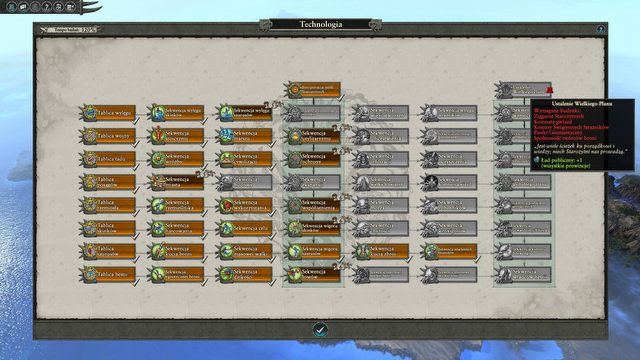This screenshot has width=640, height=360.
Task: Select the Sekwencja wylęgu skinków node
Action: [177, 113]
